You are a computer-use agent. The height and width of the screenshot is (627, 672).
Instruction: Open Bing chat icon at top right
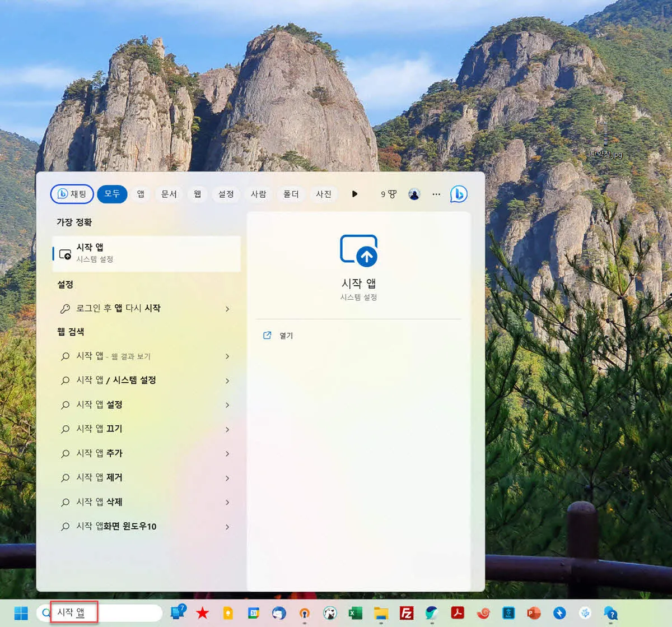[459, 194]
